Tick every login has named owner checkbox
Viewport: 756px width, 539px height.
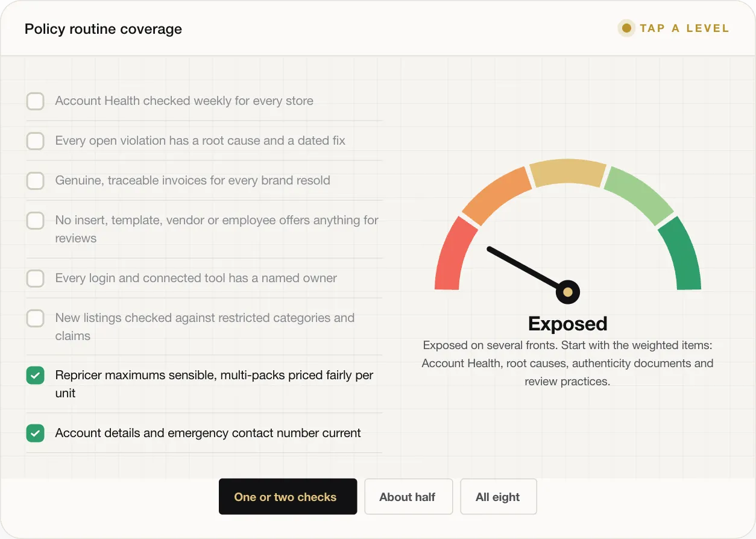point(35,279)
